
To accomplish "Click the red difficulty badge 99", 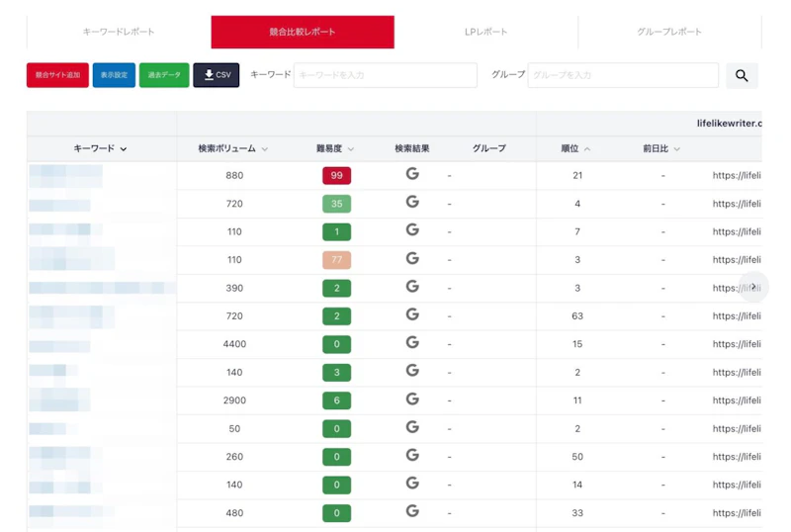I will click(336, 176).
